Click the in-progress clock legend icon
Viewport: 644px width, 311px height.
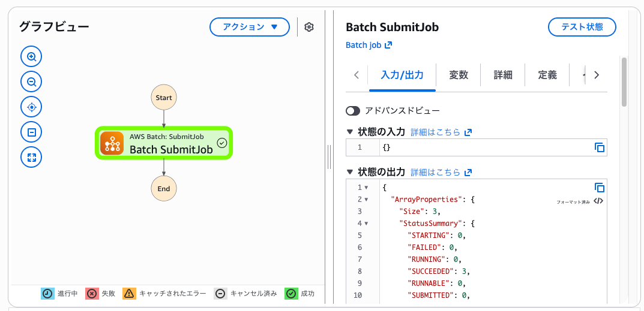(47, 294)
